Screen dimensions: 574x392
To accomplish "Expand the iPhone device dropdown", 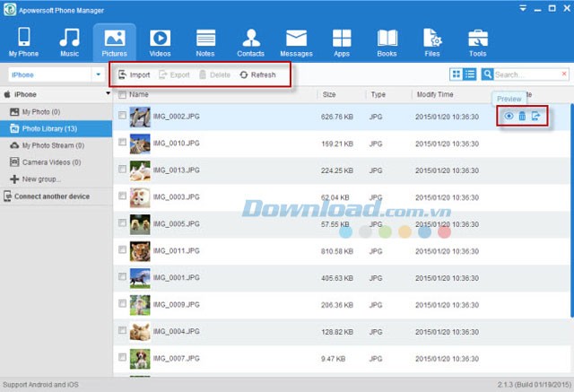I will pos(98,74).
